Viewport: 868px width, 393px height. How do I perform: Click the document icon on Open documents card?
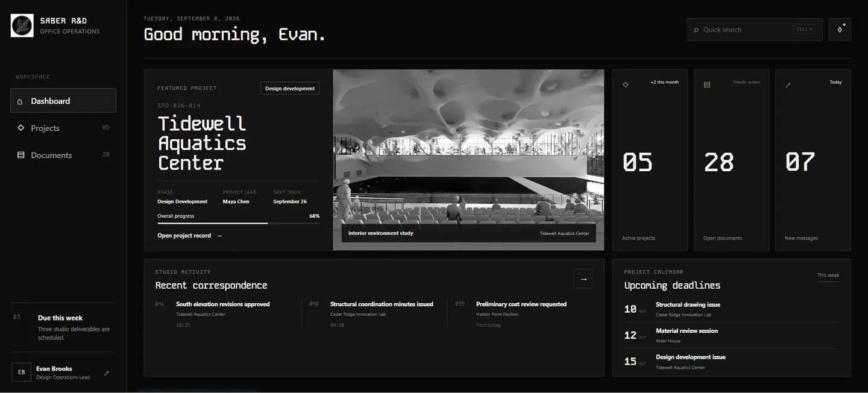click(707, 85)
